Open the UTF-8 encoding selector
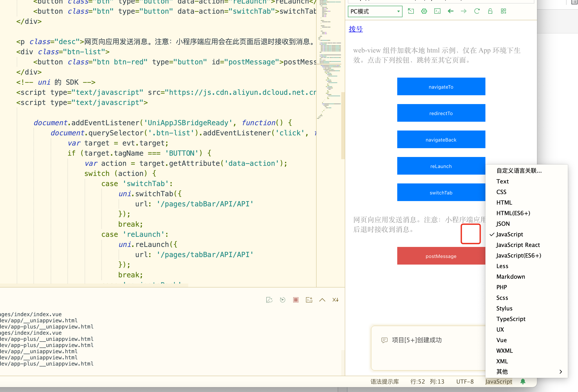The width and height of the screenshot is (578, 392). (x=465, y=382)
